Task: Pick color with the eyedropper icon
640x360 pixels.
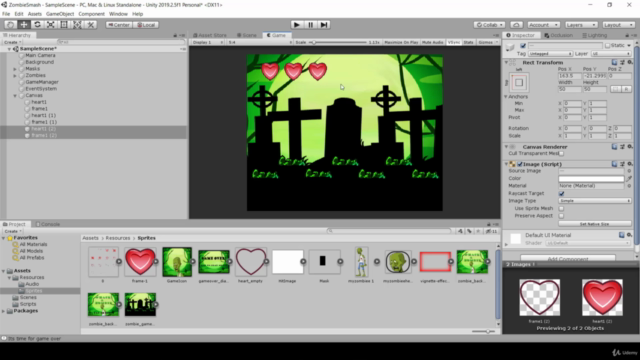Action: 629,178
